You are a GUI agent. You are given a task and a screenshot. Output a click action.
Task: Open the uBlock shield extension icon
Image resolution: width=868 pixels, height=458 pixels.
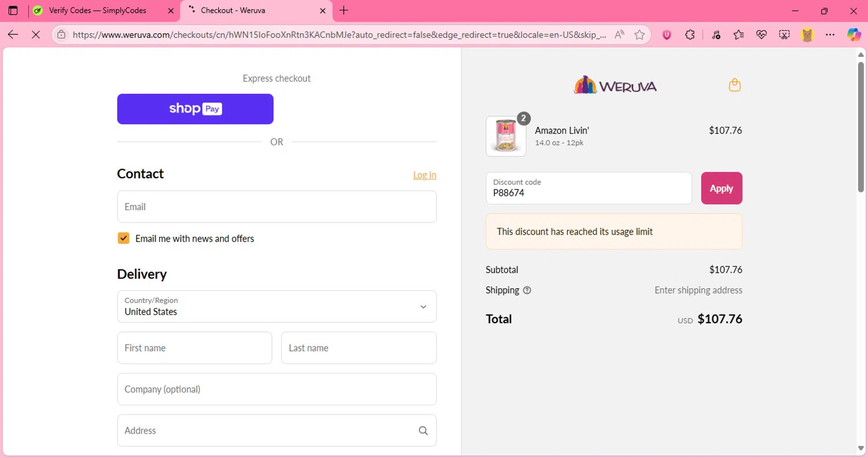pyautogui.click(x=667, y=35)
